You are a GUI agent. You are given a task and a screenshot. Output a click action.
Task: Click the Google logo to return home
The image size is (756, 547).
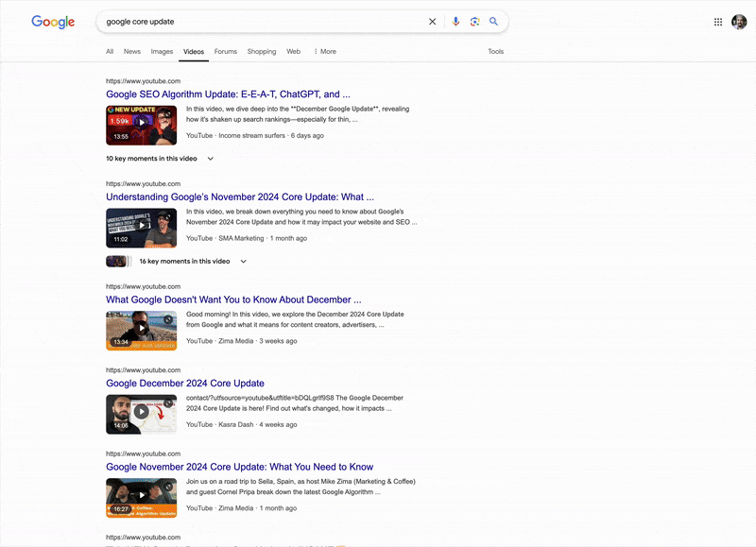click(x=52, y=22)
